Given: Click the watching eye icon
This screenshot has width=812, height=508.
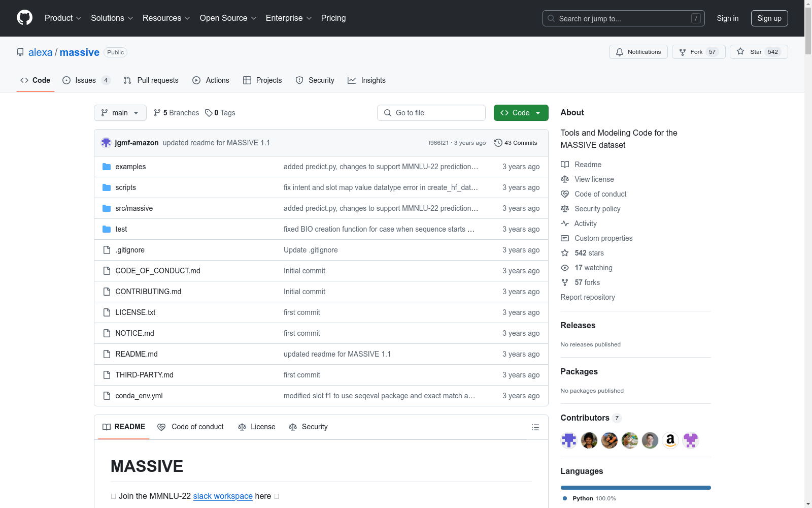Looking at the screenshot, I should 565,268.
